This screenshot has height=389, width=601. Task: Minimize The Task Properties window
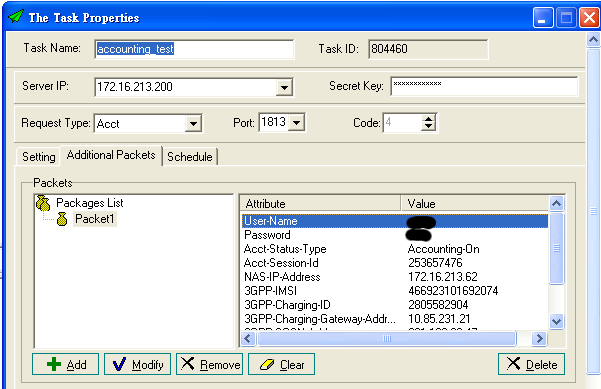(x=542, y=18)
